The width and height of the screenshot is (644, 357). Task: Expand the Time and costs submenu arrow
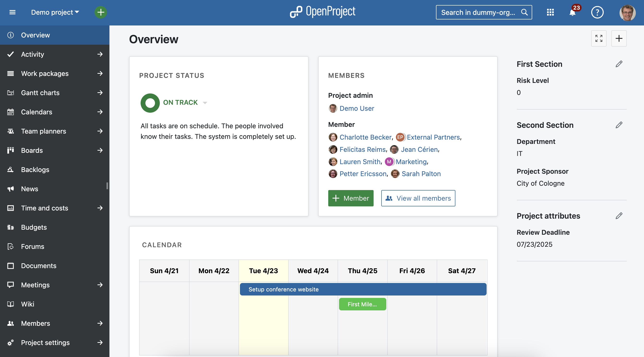coord(100,208)
